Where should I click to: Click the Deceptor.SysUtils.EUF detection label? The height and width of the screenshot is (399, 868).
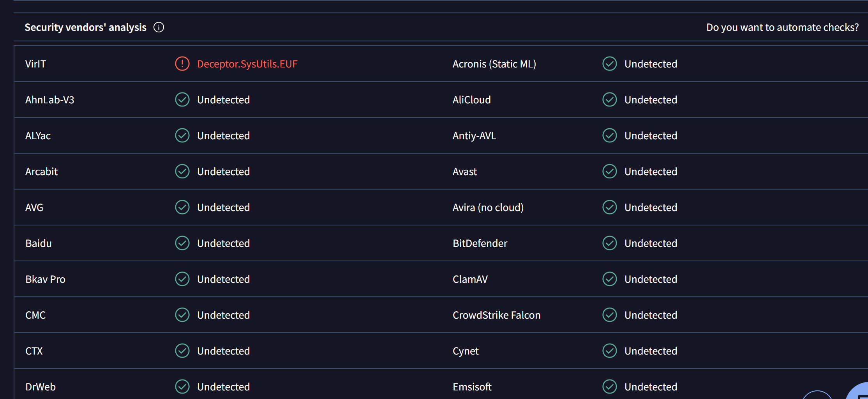(247, 64)
